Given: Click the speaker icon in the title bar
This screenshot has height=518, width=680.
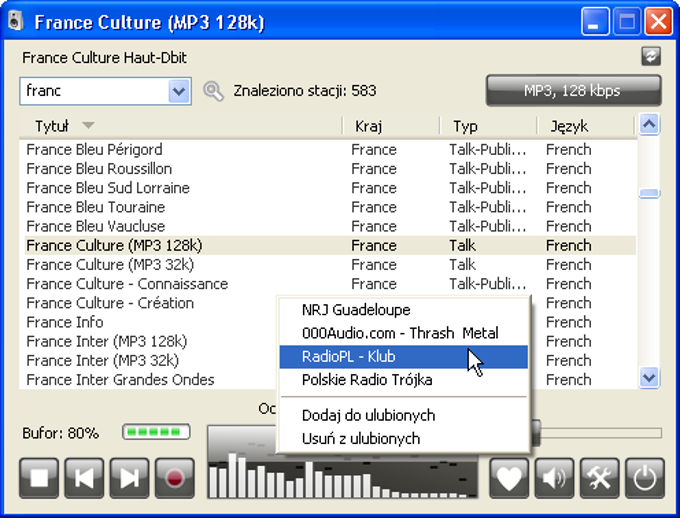Looking at the screenshot, I should tap(16, 21).
